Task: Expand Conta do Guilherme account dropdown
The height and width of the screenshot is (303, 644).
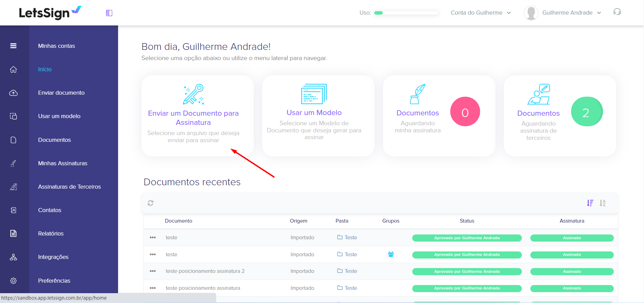Action: coord(481,13)
